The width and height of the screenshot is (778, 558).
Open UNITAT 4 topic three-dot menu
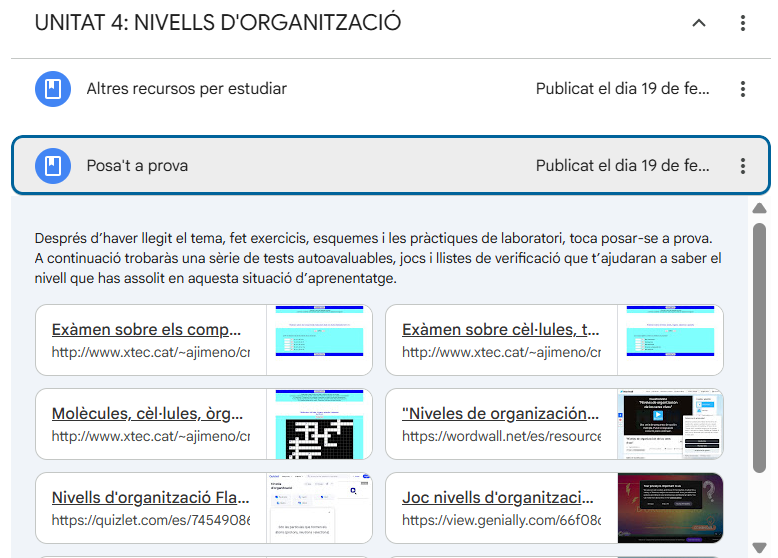[742, 23]
